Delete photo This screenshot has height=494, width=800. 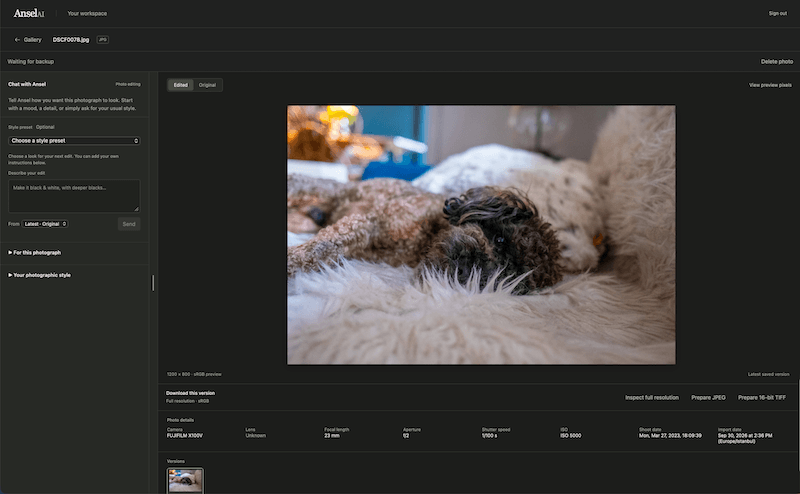(x=777, y=61)
